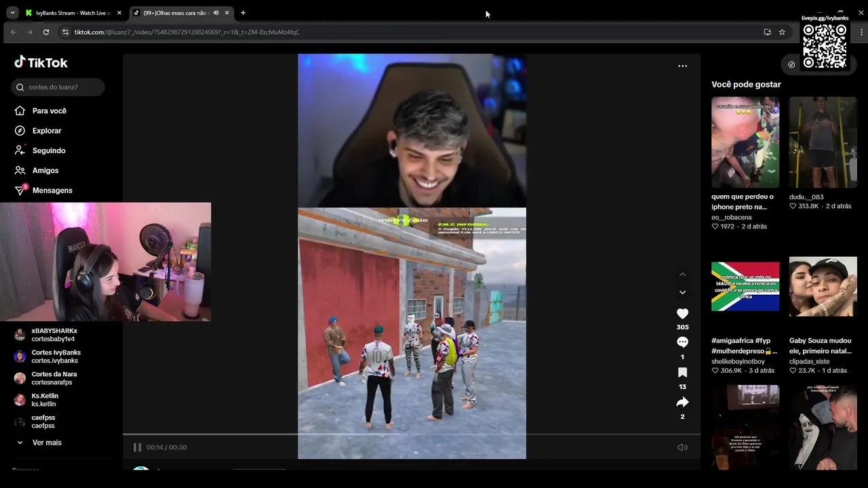Open the #amigaafrica video thumbnail
The height and width of the screenshot is (488, 868).
(745, 286)
